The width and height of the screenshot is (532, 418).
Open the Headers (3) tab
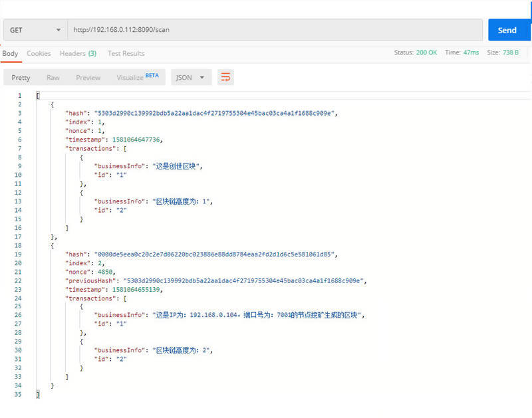click(78, 53)
